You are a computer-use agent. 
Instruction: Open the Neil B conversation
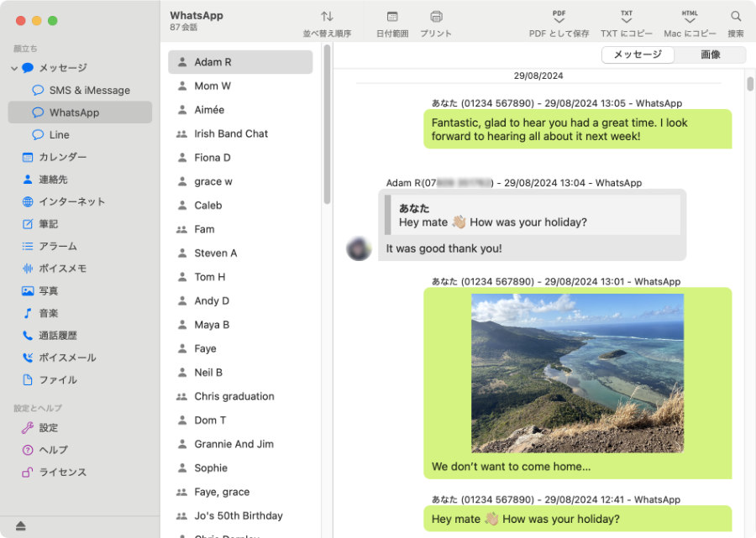click(x=240, y=373)
